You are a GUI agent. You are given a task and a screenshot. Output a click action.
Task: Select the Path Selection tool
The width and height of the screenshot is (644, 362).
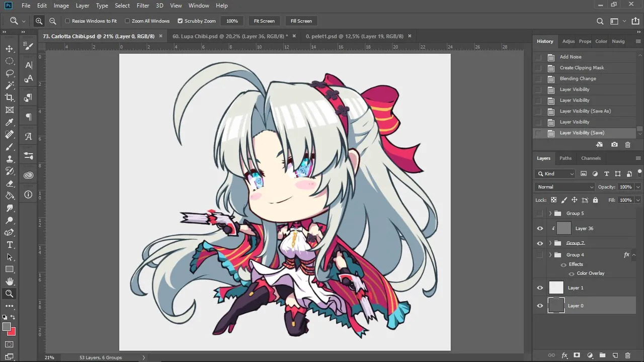(10, 257)
